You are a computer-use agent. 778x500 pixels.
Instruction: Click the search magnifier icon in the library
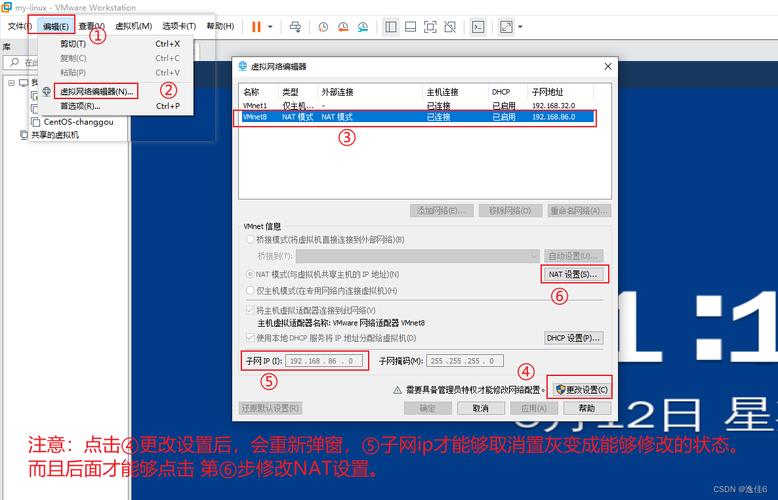coord(14,62)
